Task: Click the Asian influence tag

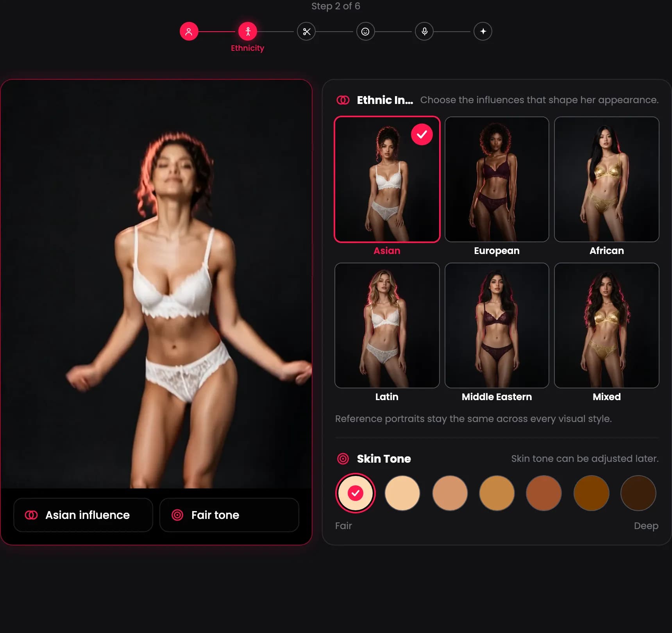Action: [83, 515]
